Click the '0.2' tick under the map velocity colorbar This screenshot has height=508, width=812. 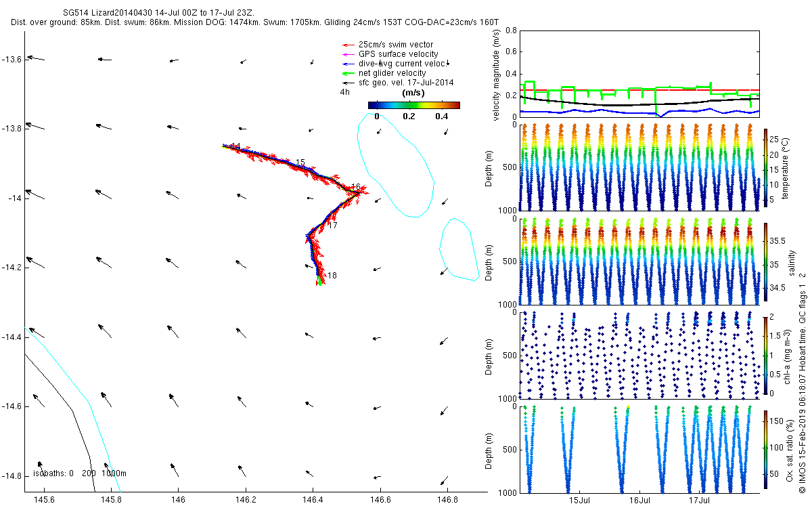click(x=408, y=117)
